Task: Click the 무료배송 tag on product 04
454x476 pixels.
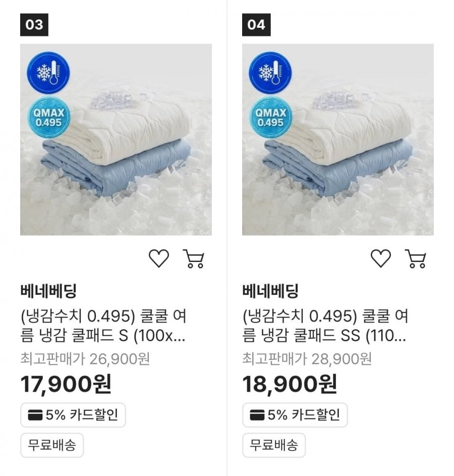Action: pos(274,445)
